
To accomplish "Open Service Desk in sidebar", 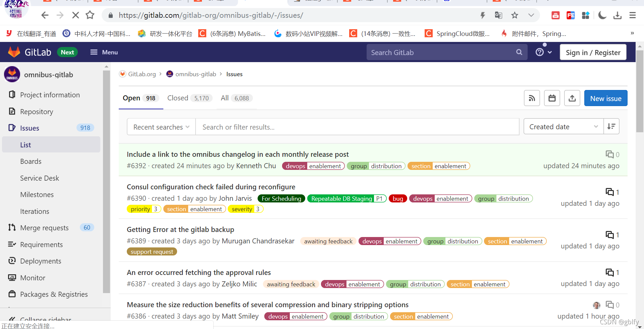I will 40,178.
